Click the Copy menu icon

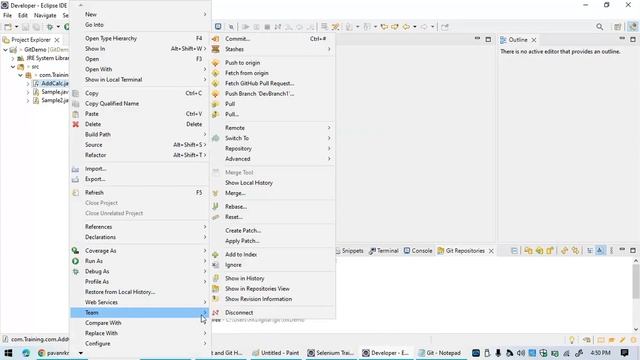(76, 93)
